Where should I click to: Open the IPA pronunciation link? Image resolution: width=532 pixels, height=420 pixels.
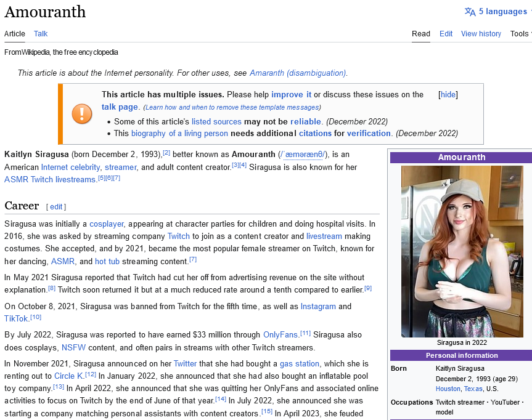(x=302, y=155)
